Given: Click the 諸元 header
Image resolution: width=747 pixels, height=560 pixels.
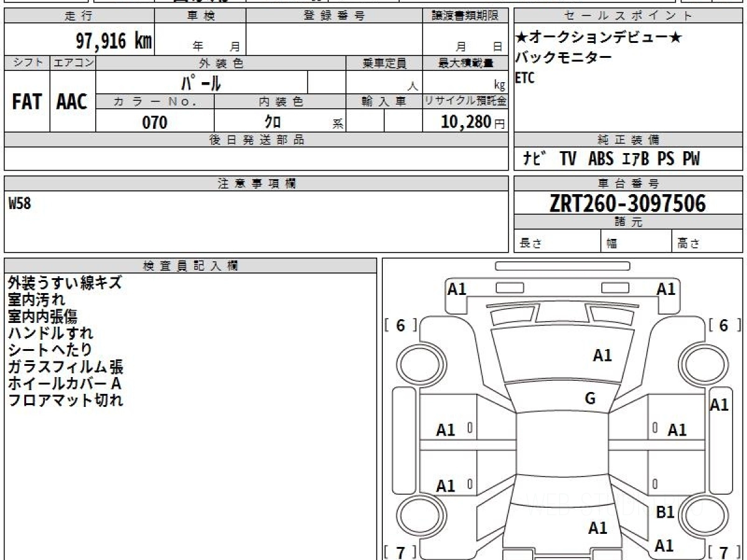Looking at the screenshot, I should 629,222.
